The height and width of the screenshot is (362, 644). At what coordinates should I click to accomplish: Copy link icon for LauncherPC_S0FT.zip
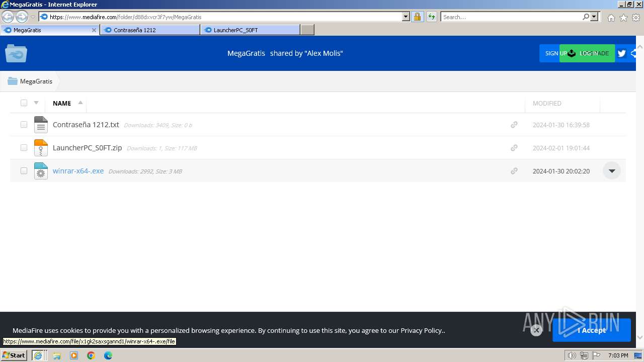pyautogui.click(x=514, y=148)
